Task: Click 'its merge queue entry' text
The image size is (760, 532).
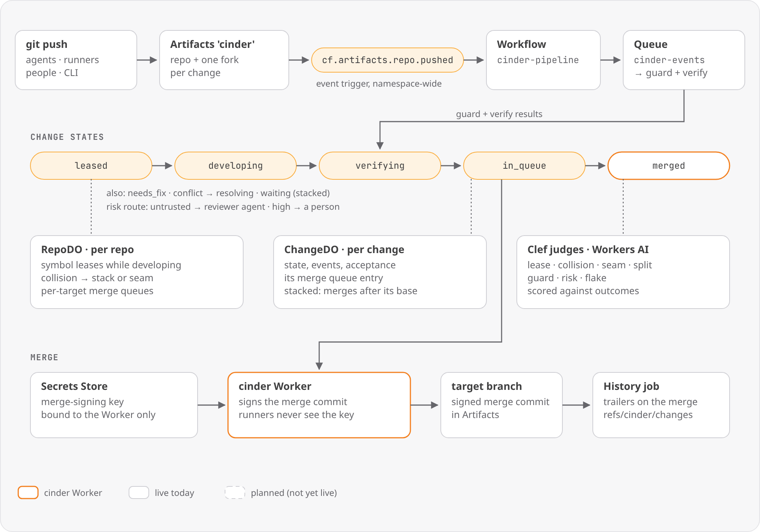Action: 334,278
